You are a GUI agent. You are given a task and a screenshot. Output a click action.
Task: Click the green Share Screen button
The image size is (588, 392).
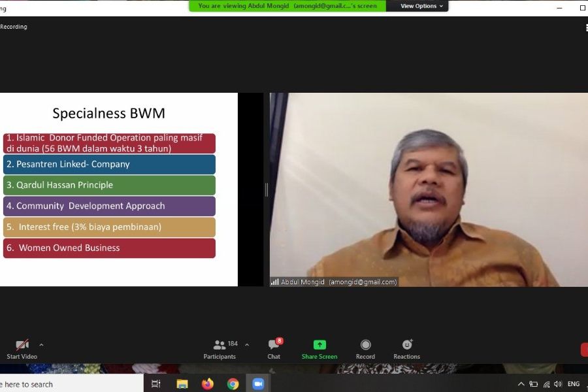[x=319, y=350]
